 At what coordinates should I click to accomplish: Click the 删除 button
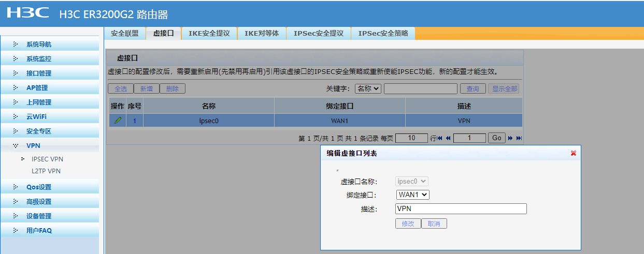click(173, 88)
